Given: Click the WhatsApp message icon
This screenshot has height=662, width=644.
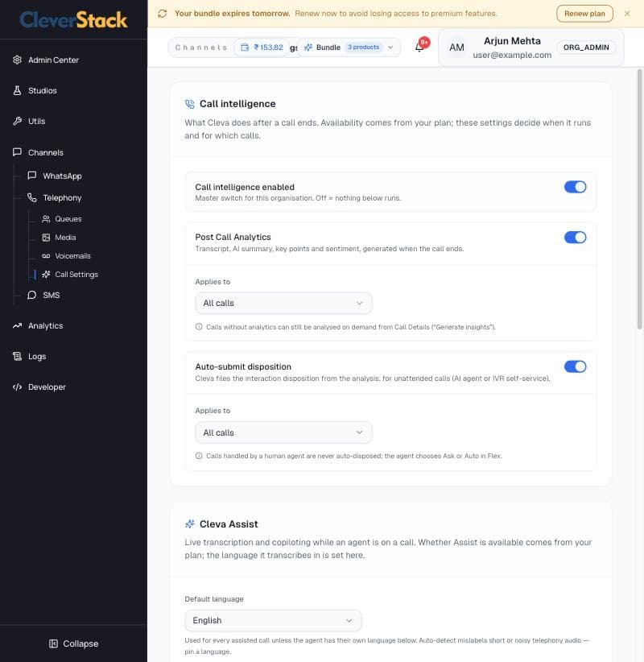Looking at the screenshot, I should point(31,176).
